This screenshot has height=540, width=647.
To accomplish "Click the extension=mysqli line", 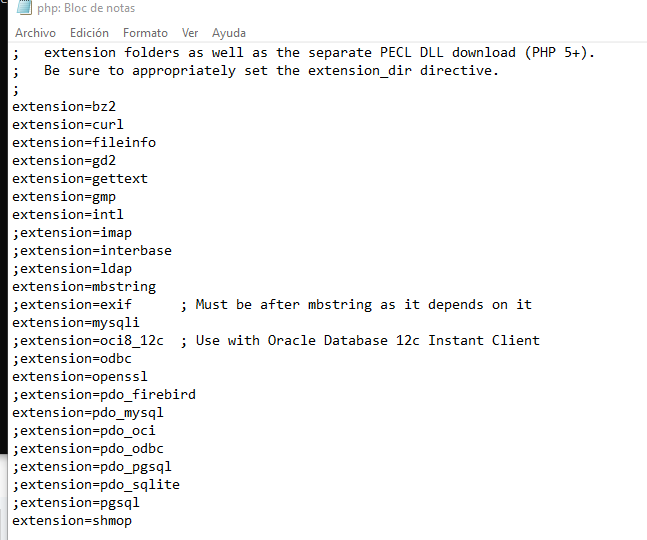I will coord(76,323).
